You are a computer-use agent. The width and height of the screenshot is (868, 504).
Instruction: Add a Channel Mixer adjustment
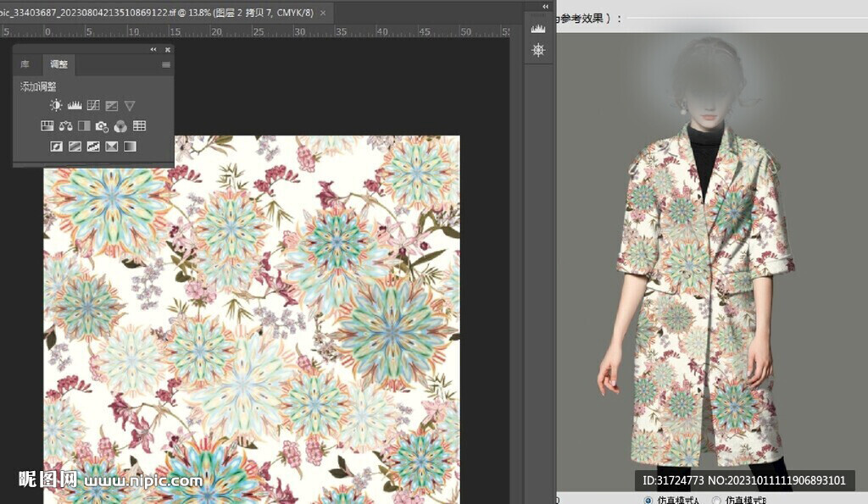[120, 126]
